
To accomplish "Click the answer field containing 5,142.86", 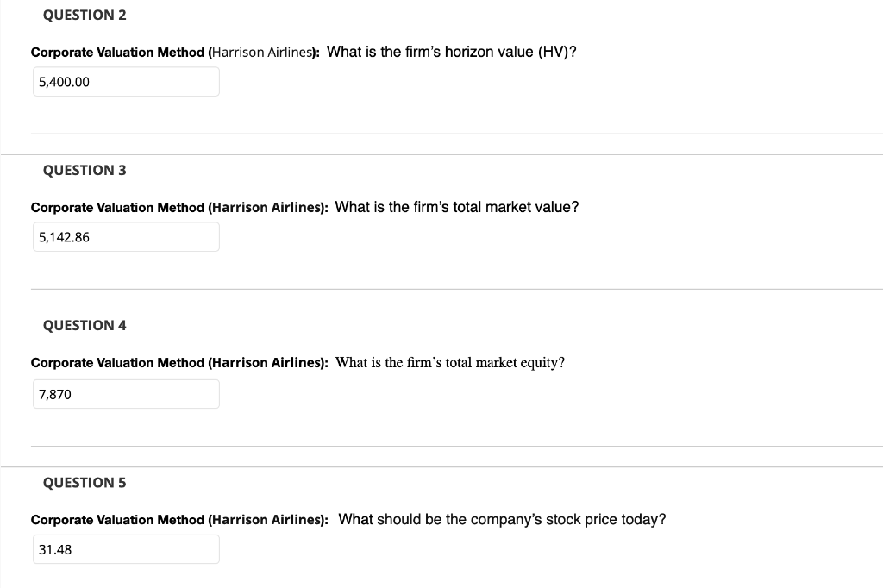I will coord(126,236).
